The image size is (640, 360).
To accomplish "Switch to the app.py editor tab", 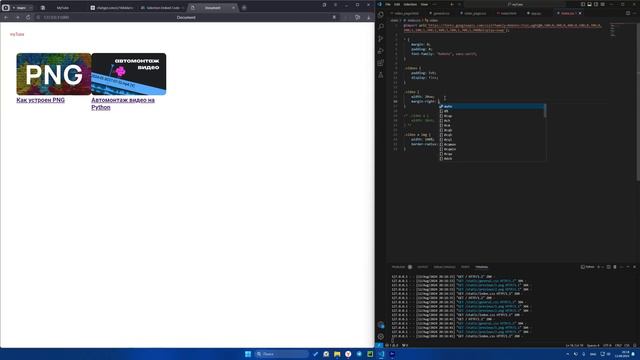I will pos(534,13).
